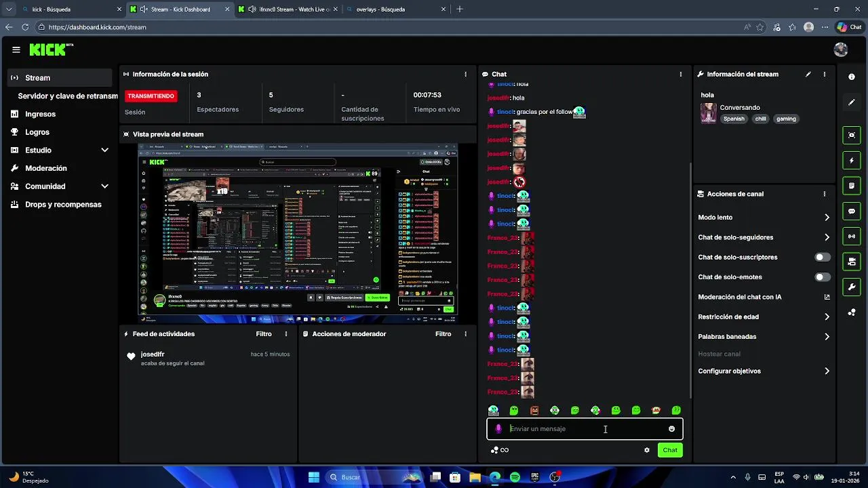Open the emoji picker in message box

click(x=672, y=428)
